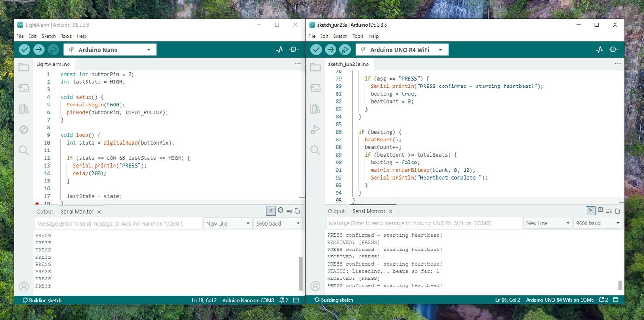This screenshot has width=644, height=320.
Task: Click sketch_jun23a Serial Monitor vertical scrollbar
Action: pos(620,285)
